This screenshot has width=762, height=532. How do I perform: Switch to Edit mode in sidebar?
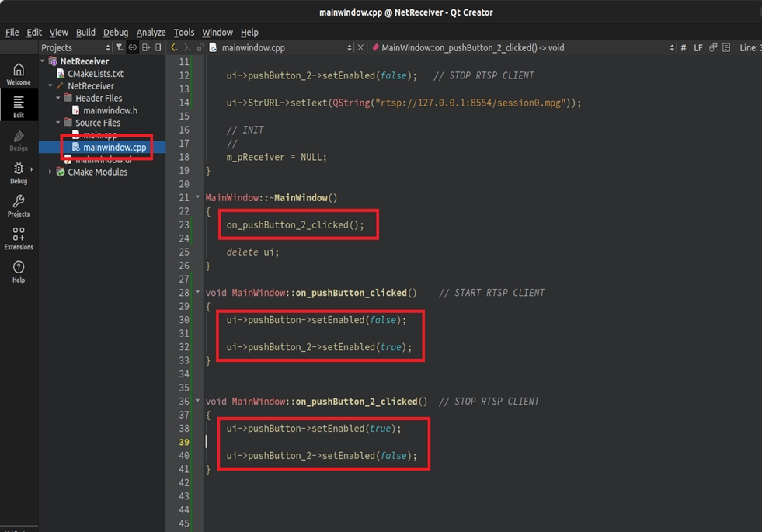click(19, 106)
